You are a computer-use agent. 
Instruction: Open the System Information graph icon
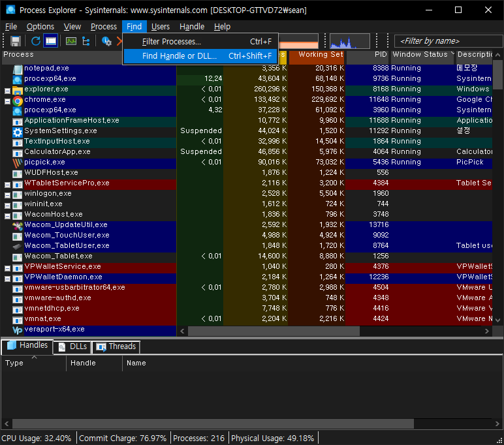71,41
